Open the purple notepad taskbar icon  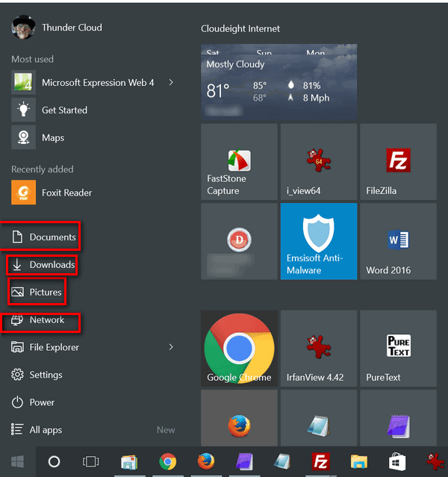tap(244, 461)
